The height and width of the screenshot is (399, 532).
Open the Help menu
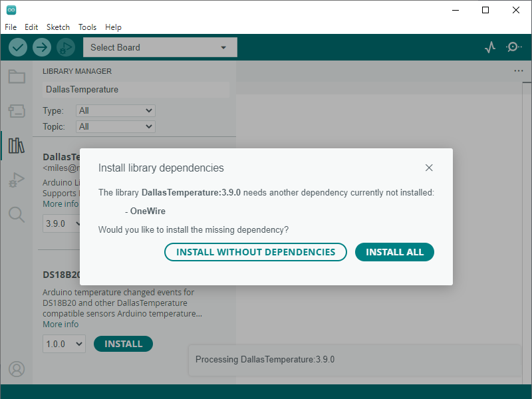(113, 27)
